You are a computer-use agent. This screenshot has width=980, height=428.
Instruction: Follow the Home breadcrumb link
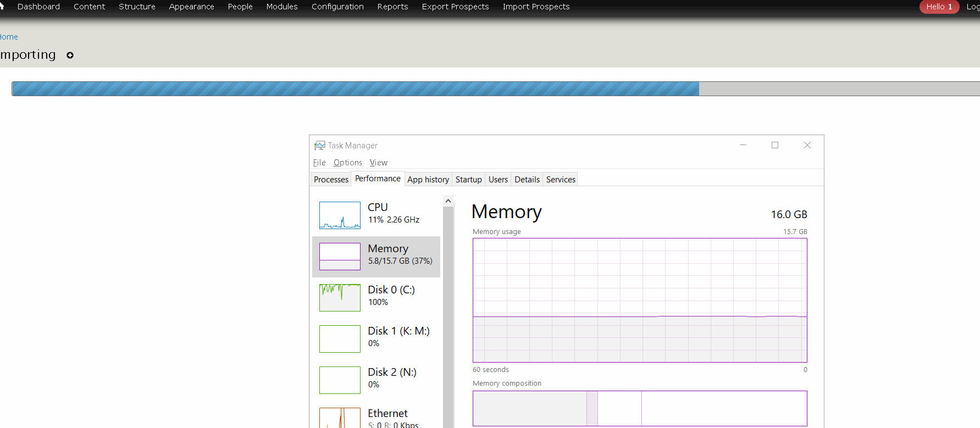(x=9, y=37)
